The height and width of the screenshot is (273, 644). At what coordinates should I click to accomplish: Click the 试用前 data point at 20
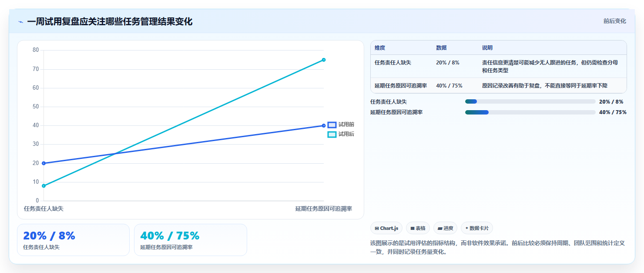click(x=44, y=163)
